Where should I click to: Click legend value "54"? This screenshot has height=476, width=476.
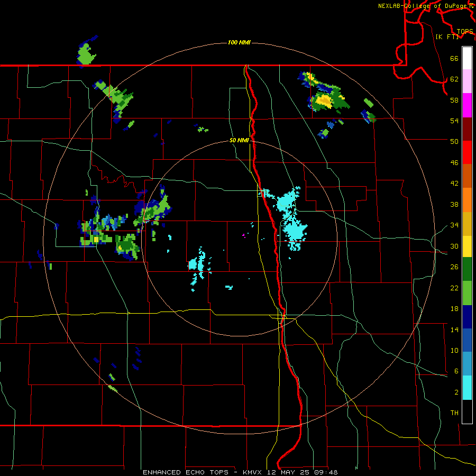pyautogui.click(x=454, y=121)
